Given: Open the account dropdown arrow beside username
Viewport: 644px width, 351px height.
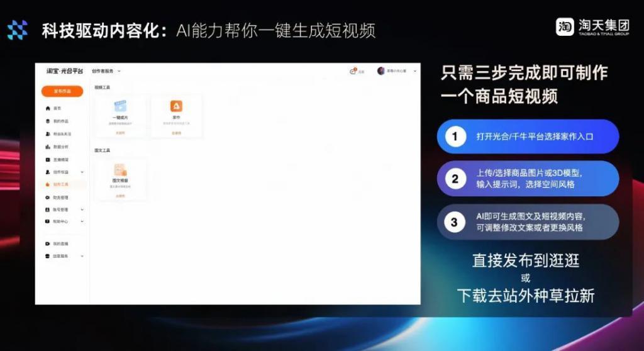Looking at the screenshot, I should 415,71.
